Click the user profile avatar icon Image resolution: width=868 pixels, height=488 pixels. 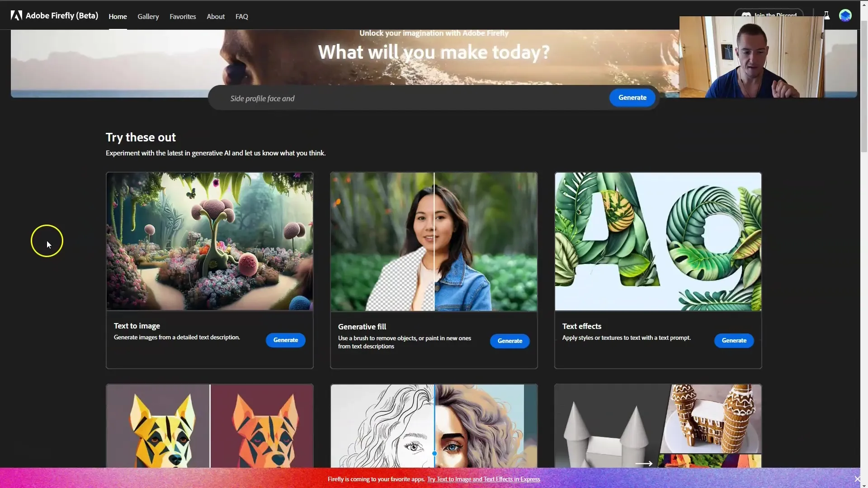845,15
